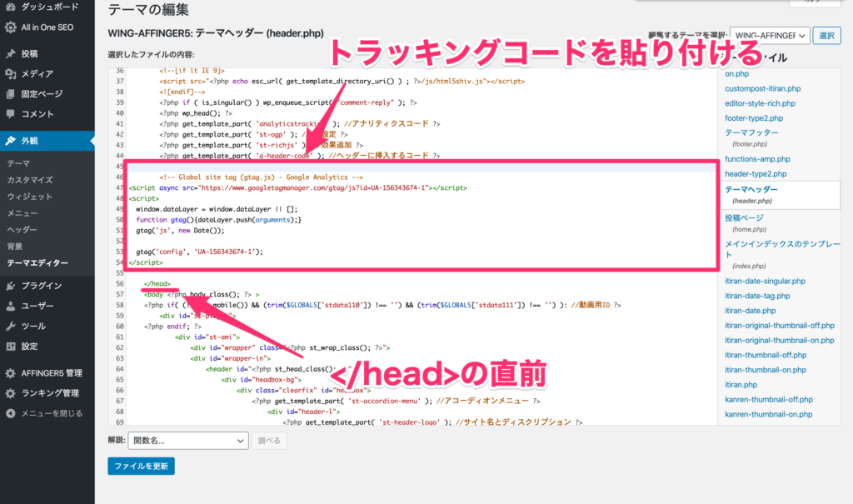Viewport: 853px width, 504px height.
Task: Click the settings icon next to 設定
Action: (10, 347)
